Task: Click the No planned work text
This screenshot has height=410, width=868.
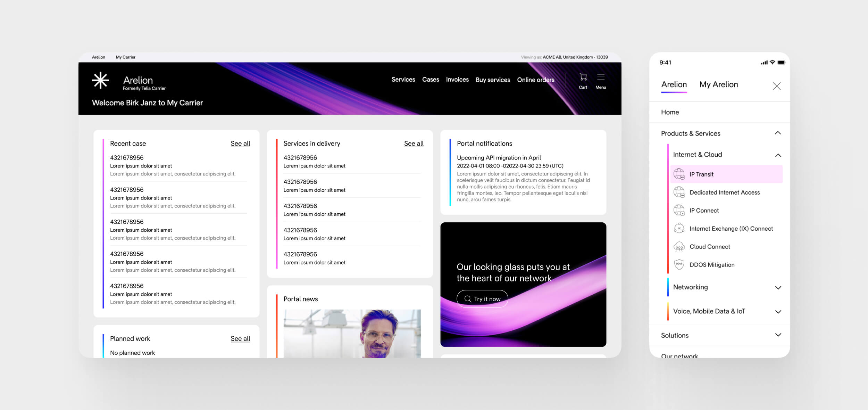Action: 132,353
